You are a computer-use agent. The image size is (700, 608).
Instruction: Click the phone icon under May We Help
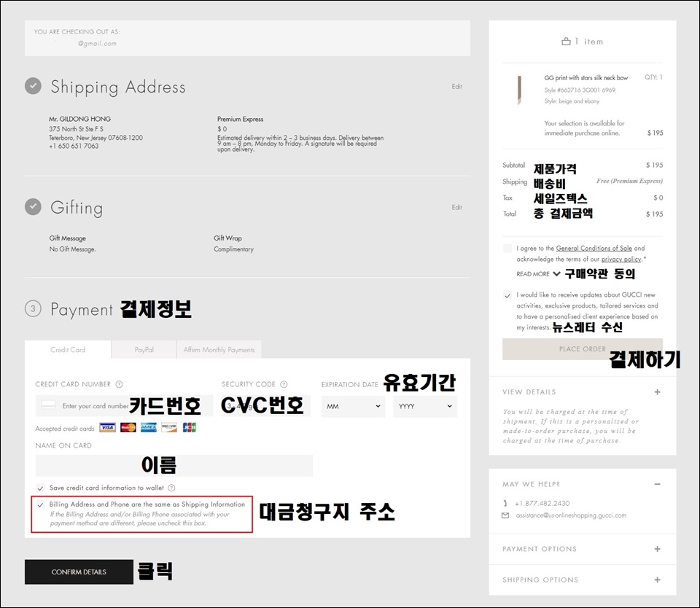(x=505, y=503)
